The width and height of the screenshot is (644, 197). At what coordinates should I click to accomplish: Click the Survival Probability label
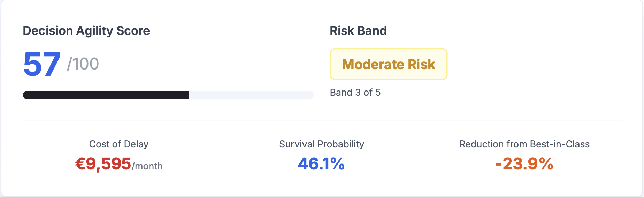pyautogui.click(x=321, y=144)
